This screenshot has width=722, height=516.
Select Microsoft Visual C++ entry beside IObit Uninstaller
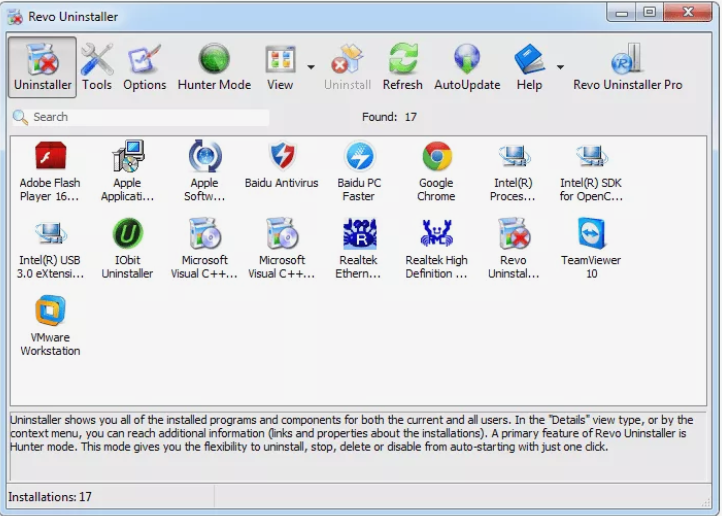coord(204,249)
